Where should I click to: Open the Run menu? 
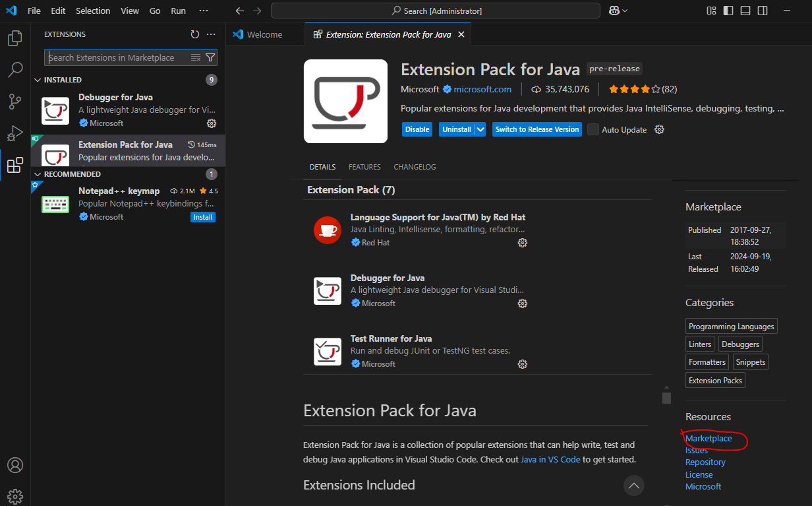pyautogui.click(x=178, y=11)
